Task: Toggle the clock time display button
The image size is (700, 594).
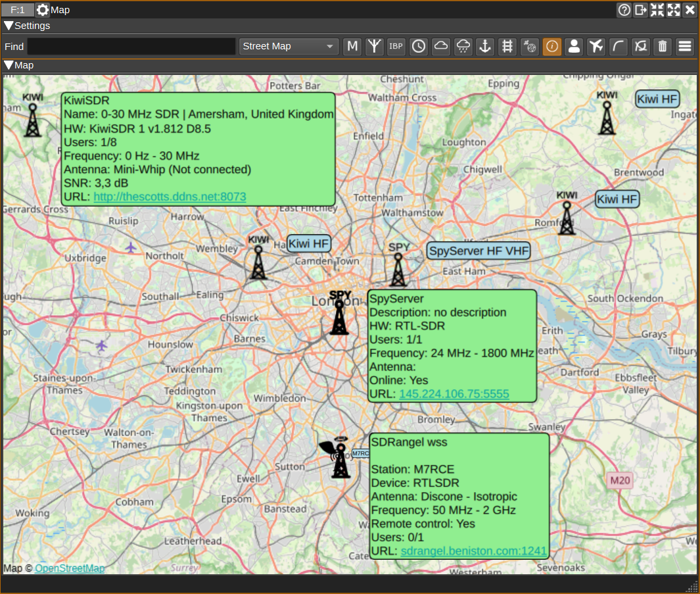Action: click(419, 47)
